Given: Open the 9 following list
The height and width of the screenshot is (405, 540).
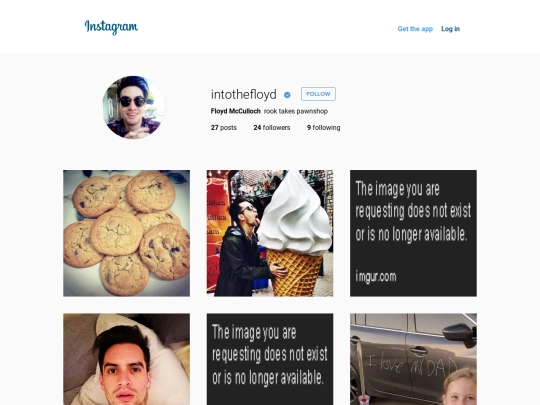Looking at the screenshot, I should click(323, 127).
